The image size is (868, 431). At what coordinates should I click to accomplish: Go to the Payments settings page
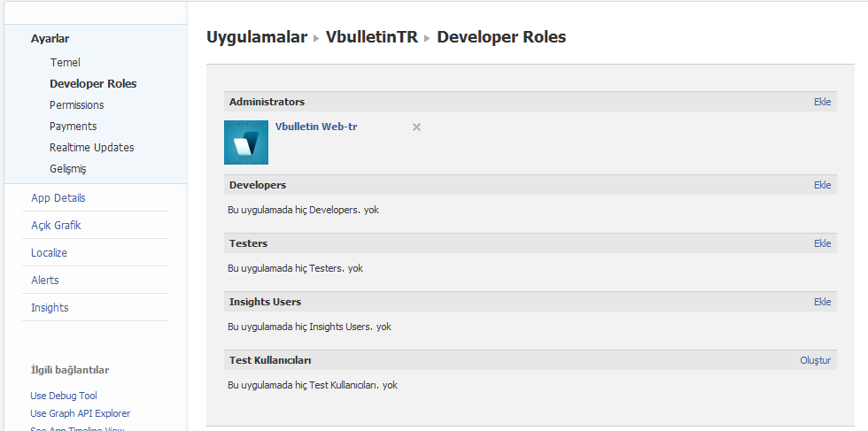point(73,127)
